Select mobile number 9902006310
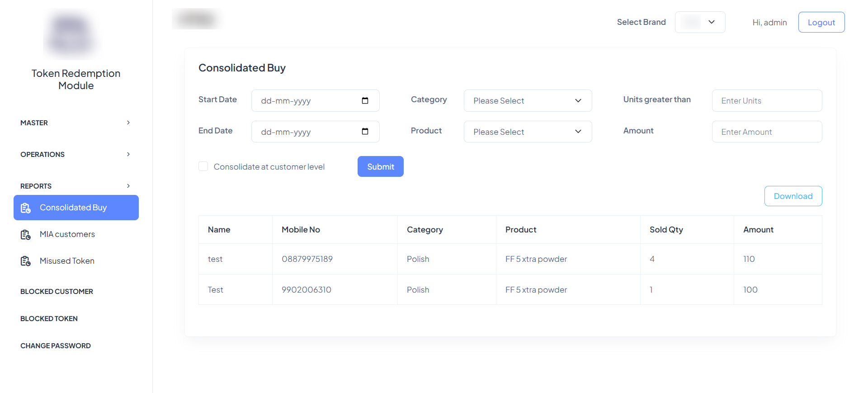The height and width of the screenshot is (393, 868). (x=306, y=290)
